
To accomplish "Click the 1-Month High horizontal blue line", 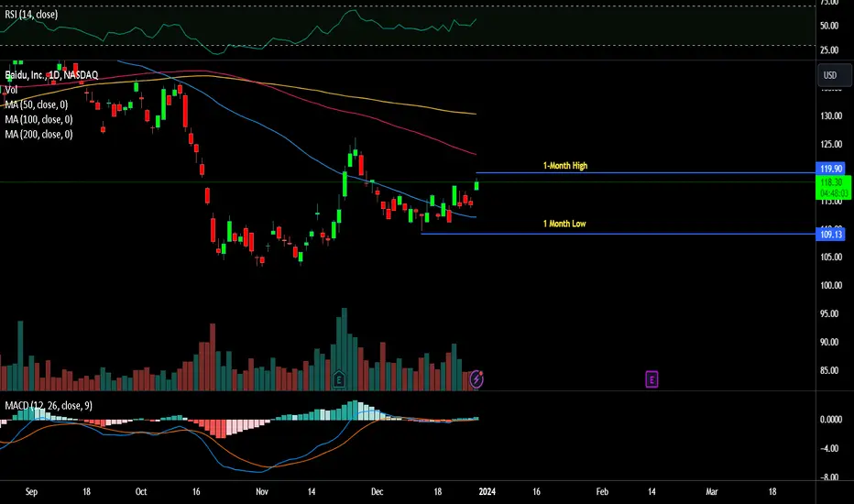I will pyautogui.click(x=645, y=173).
